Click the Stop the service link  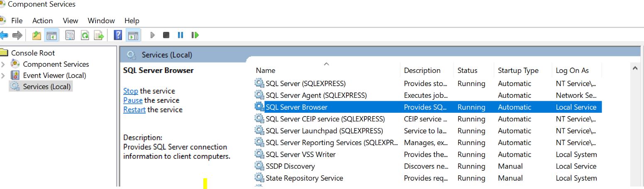[130, 91]
